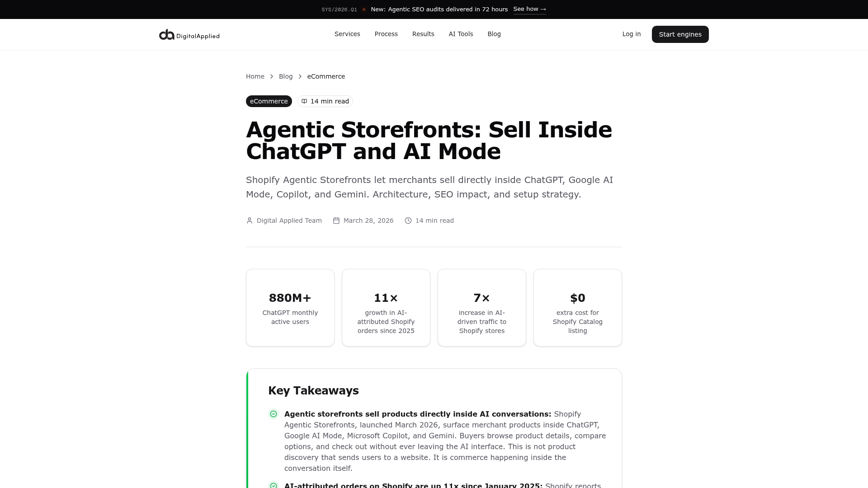This screenshot has height=488, width=868.
Task: Click the $0 extra cost stat
Action: tap(578, 308)
